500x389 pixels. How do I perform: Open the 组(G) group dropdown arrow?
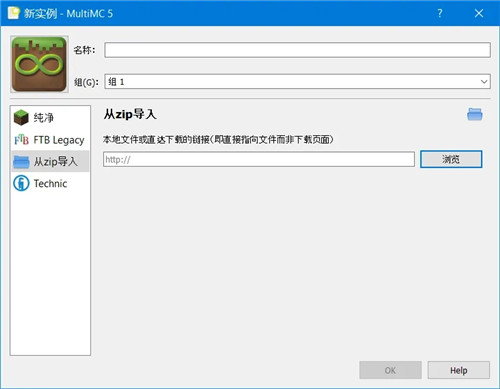coord(484,82)
